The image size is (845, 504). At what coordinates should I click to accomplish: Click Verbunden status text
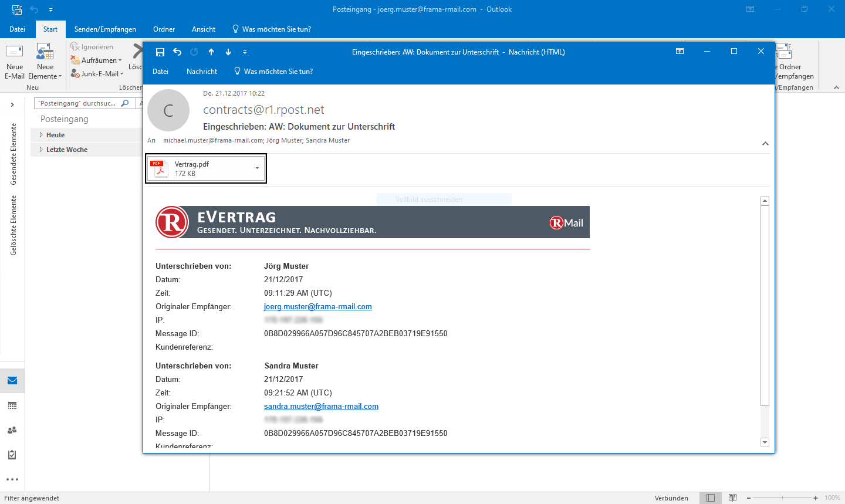coord(671,498)
